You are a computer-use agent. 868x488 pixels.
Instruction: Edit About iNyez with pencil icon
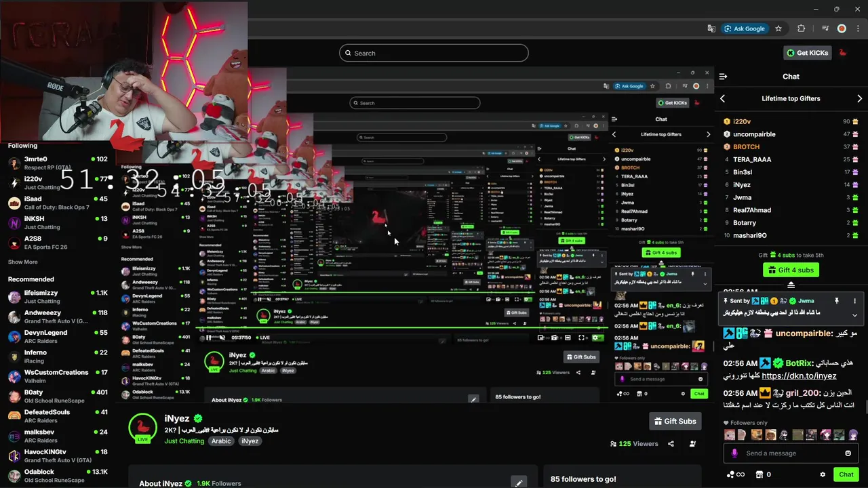[519, 483]
